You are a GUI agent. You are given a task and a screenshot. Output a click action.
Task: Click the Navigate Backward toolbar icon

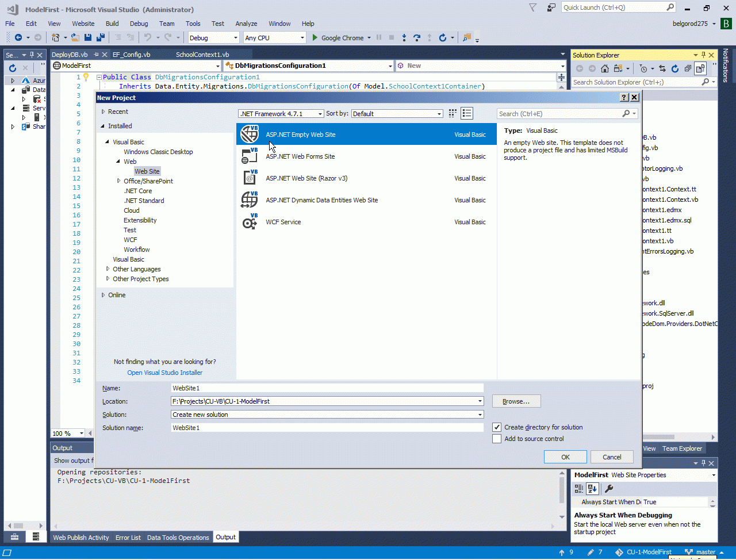[18, 37]
